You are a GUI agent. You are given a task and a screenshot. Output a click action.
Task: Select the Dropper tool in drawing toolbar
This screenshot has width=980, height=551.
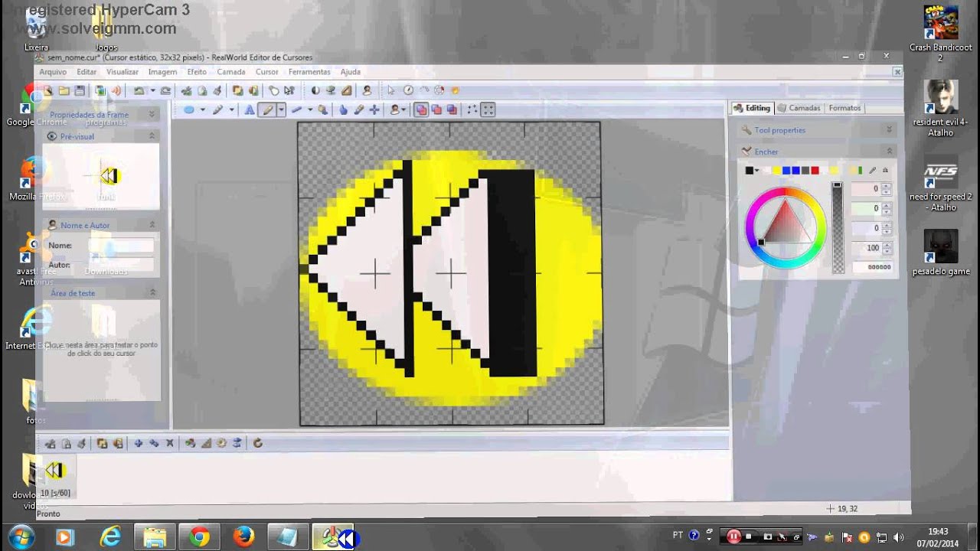[359, 109]
